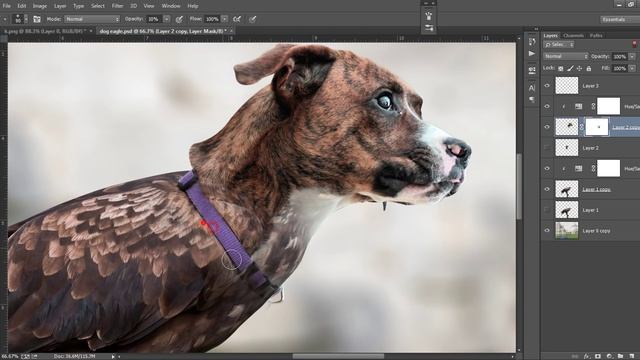Close the dog eagle.psd document tab
640x360 pixels.
click(x=232, y=31)
